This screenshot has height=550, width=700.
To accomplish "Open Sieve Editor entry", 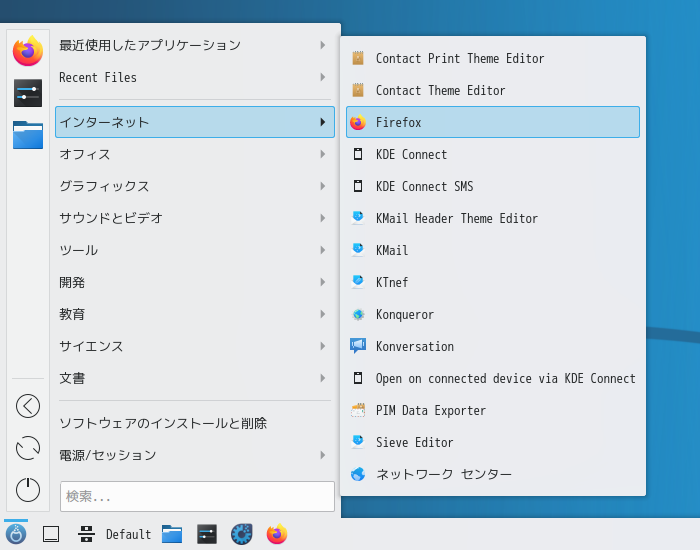I will click(x=493, y=442).
